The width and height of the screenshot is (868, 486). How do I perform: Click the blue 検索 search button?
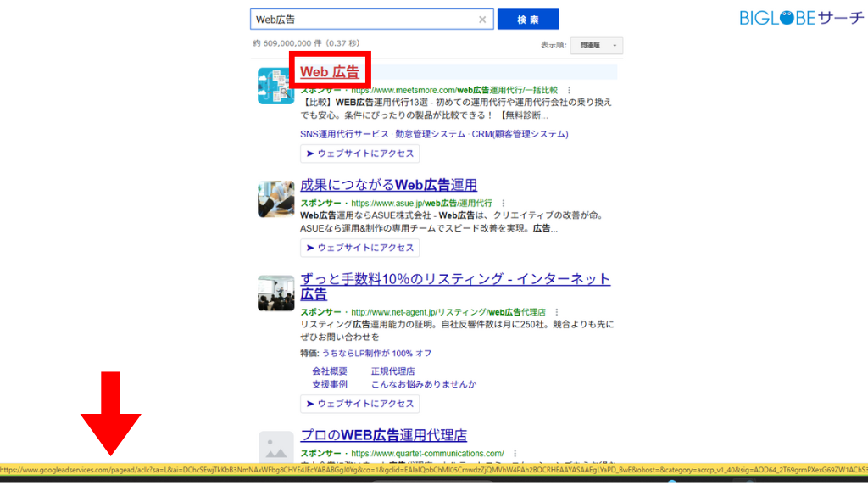point(528,20)
